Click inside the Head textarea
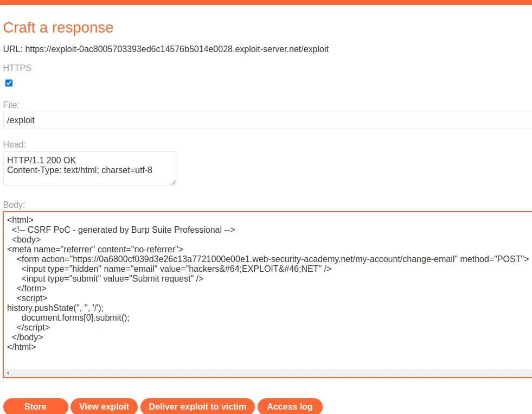 89,169
